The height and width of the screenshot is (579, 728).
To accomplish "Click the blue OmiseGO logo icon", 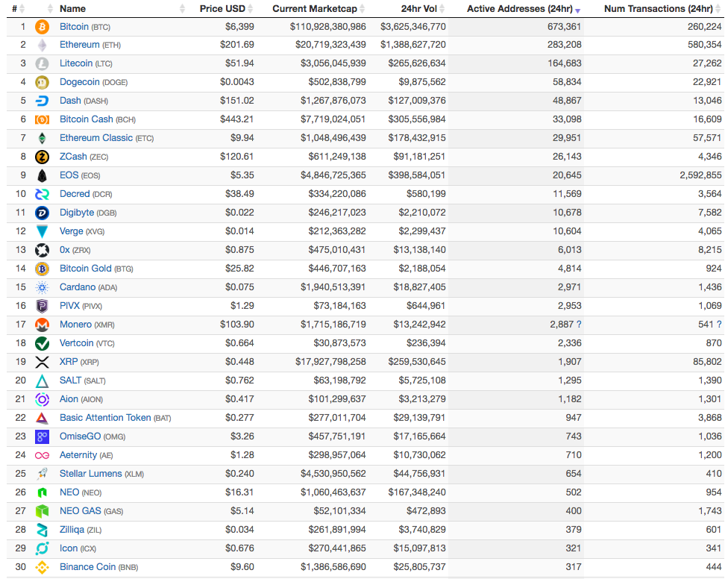I will [43, 436].
